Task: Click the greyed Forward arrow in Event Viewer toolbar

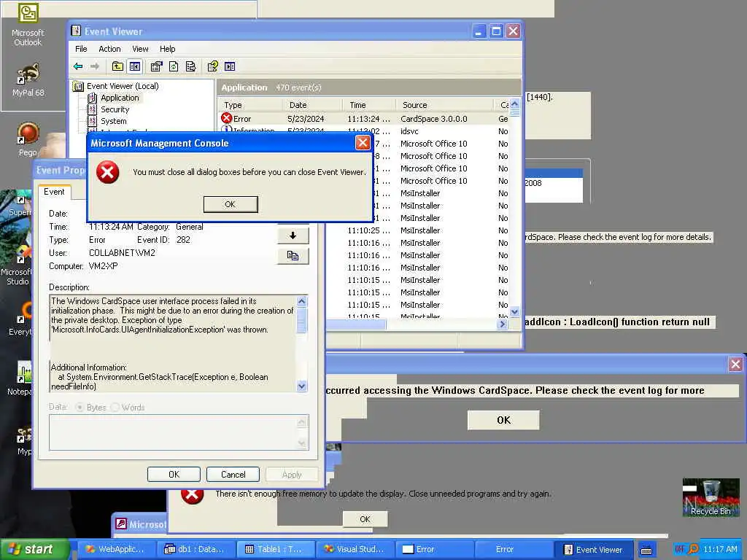Action: (x=95, y=66)
